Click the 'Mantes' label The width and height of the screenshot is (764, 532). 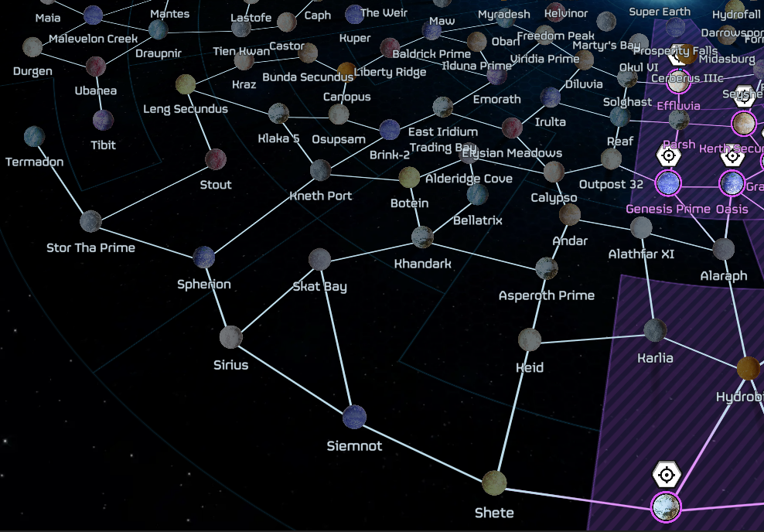click(169, 14)
